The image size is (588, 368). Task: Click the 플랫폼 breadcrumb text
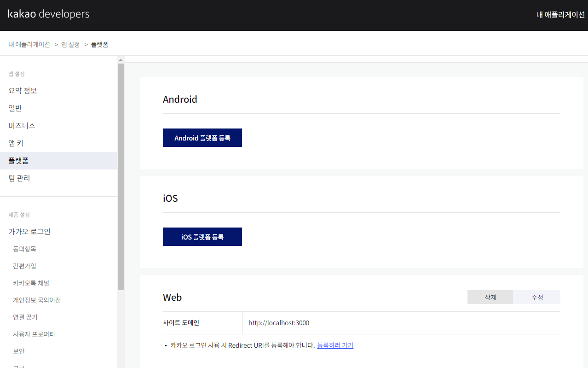point(99,45)
